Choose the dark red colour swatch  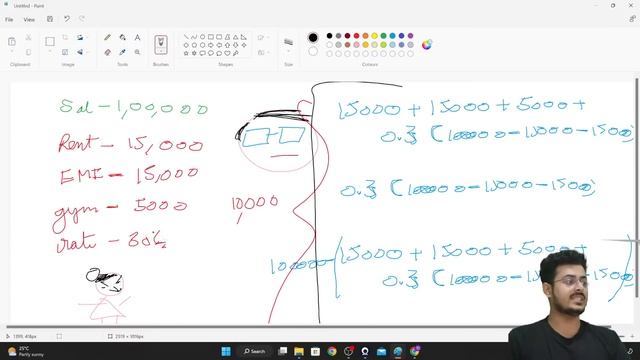[347, 36]
